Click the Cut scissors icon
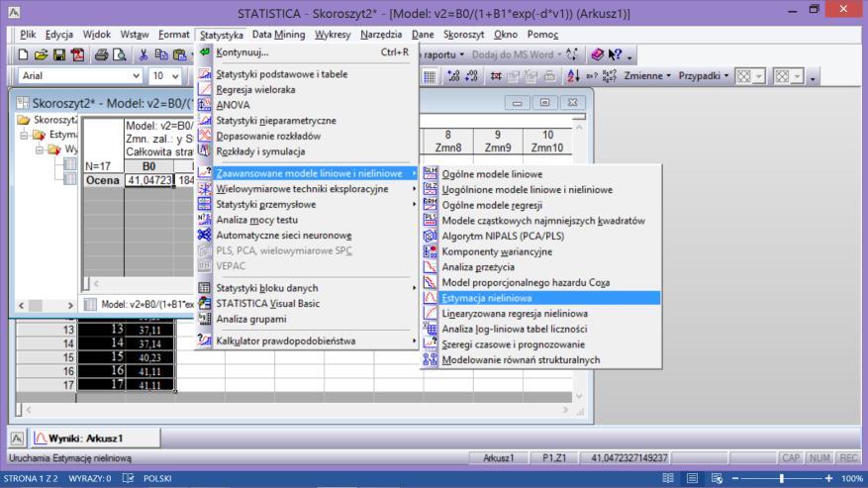This screenshot has width=868, height=488. coord(144,54)
